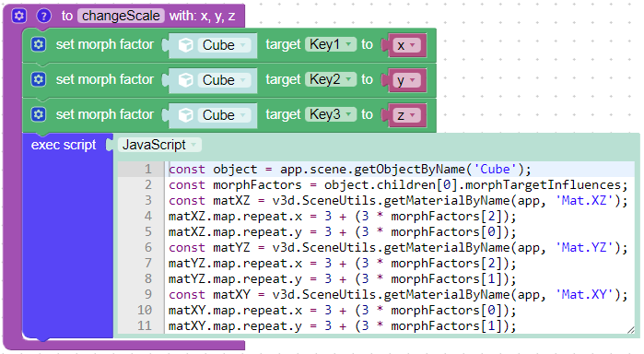Open the z variable dropdown
Screen dimensions: 644x354
tap(406, 115)
